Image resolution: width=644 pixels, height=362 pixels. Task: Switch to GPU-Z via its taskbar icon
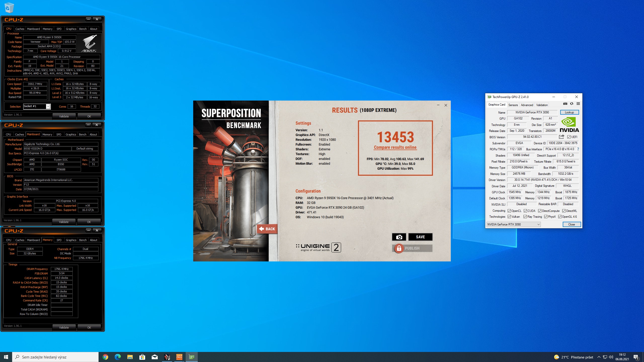pos(192,357)
